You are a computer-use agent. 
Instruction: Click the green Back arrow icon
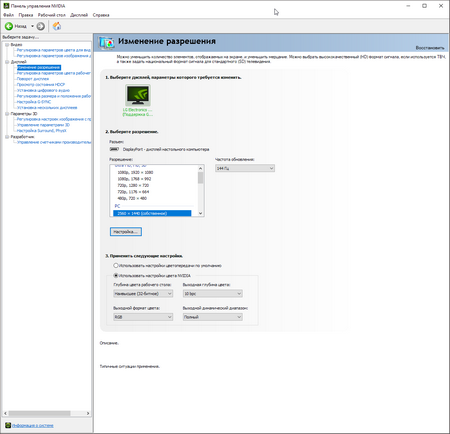click(x=9, y=26)
